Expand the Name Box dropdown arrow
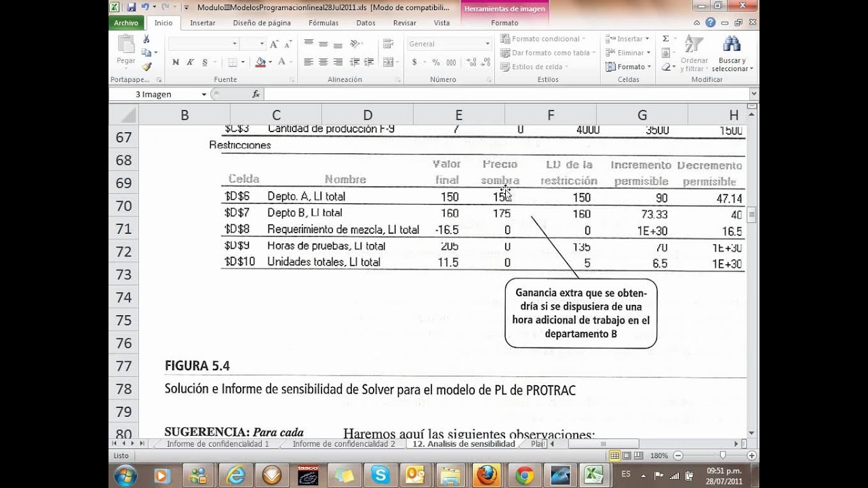Viewport: 868px width, 488px height. [203, 94]
